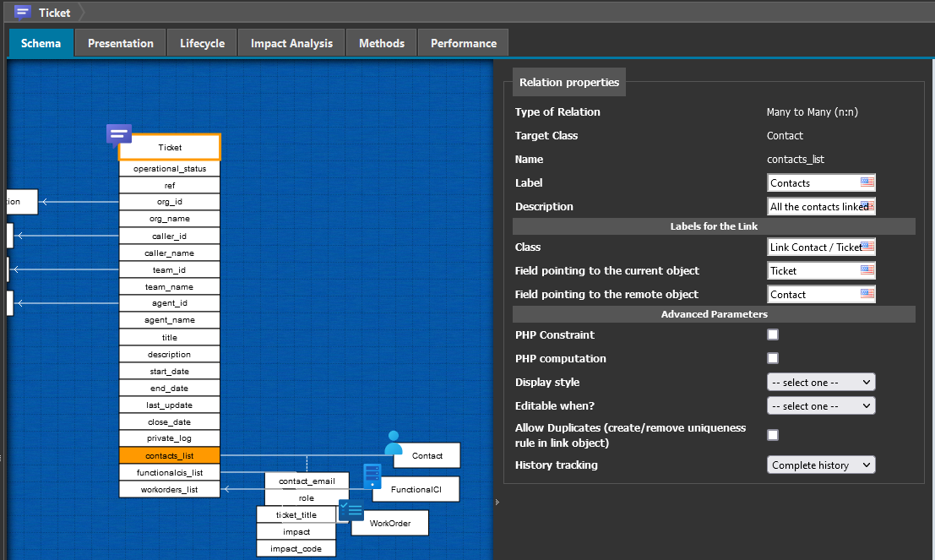Switch to the Lifecycle tab
935x560 pixels.
[202, 43]
